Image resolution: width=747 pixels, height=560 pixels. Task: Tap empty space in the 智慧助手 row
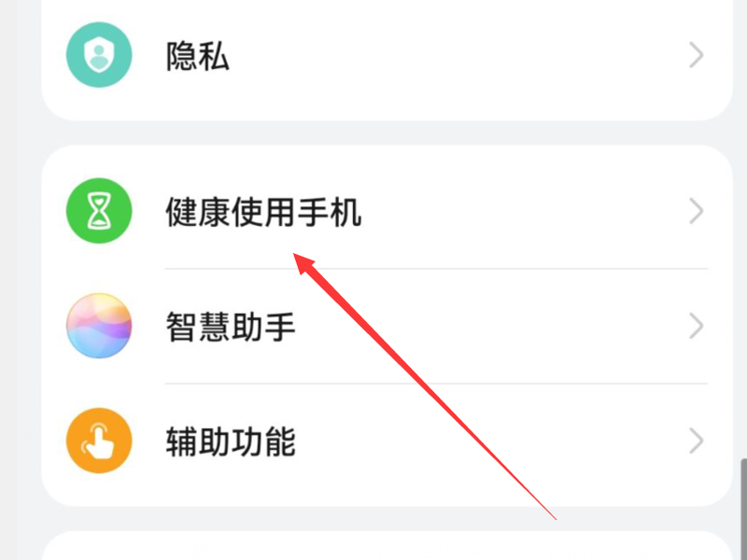click(x=476, y=326)
